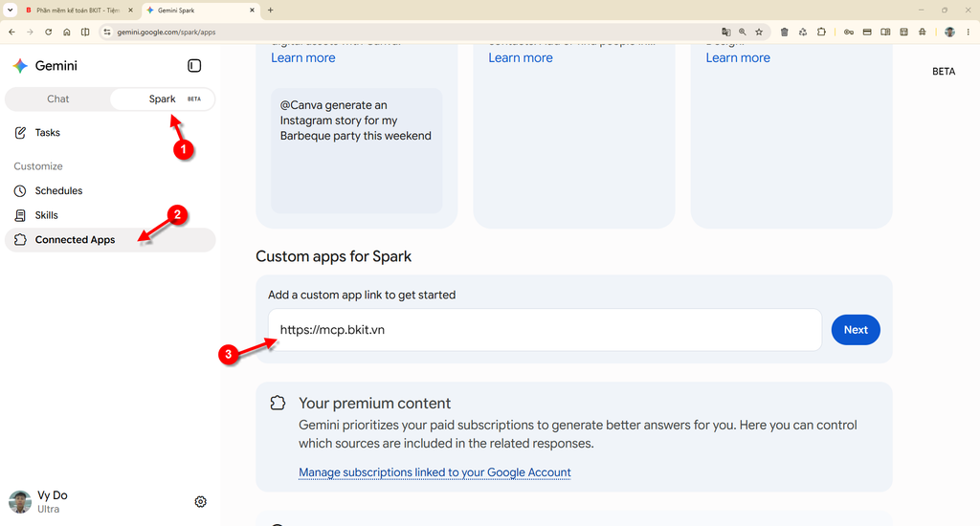Viewport: 980px width, 526px height.
Task: Close the Gemini Spark tab
Action: 252,10
